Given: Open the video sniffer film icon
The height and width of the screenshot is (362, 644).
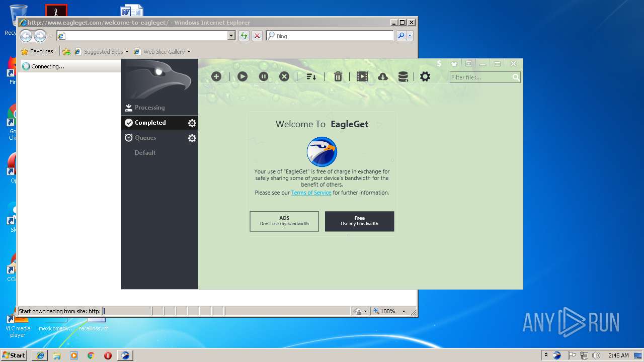Looking at the screenshot, I should [362, 76].
